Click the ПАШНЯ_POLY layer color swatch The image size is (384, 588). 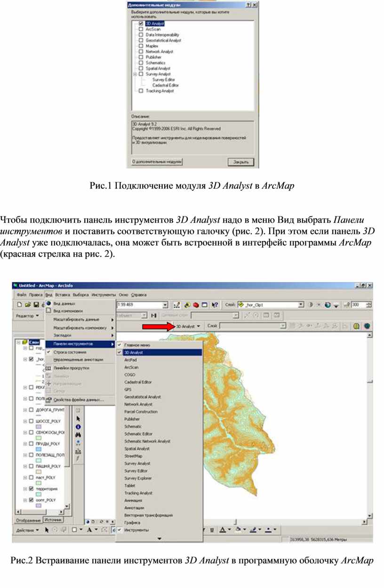pyautogui.click(x=40, y=472)
